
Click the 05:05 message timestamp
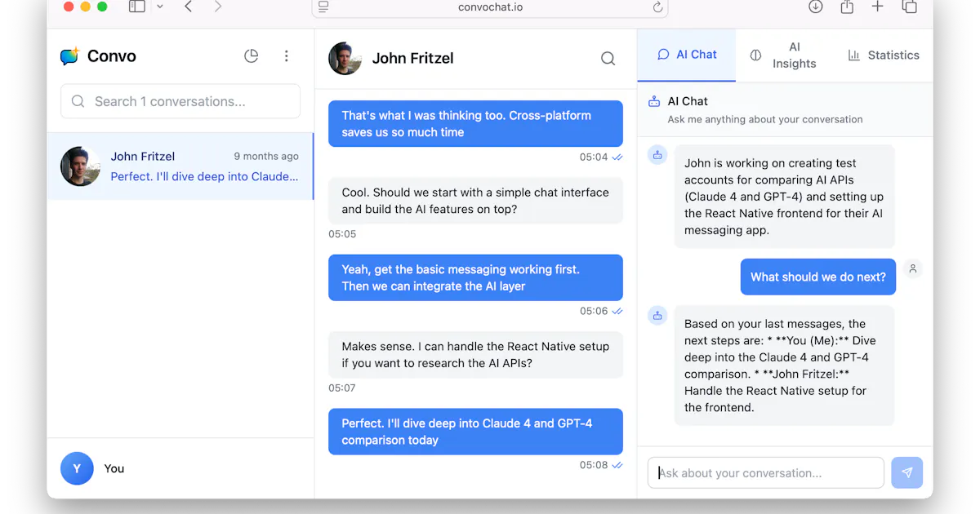[x=342, y=234]
